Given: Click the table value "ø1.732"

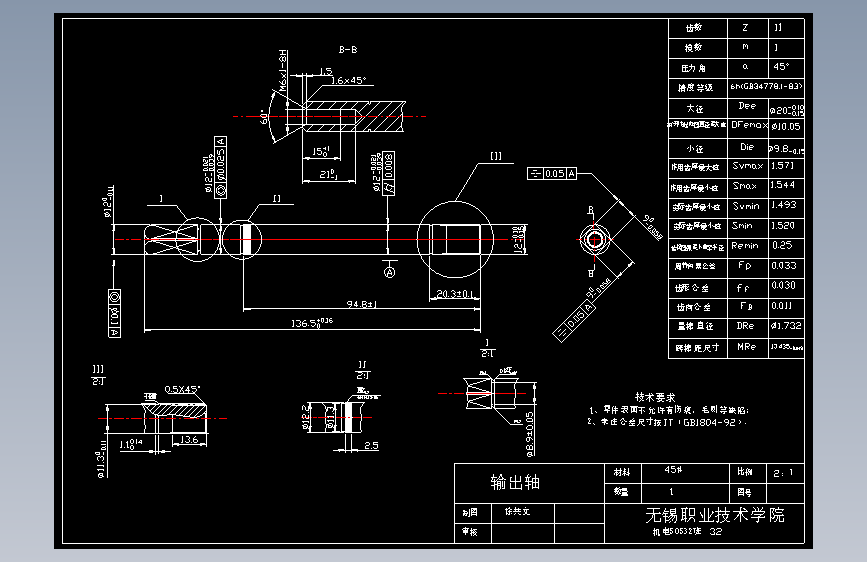Looking at the screenshot, I should (786, 326).
